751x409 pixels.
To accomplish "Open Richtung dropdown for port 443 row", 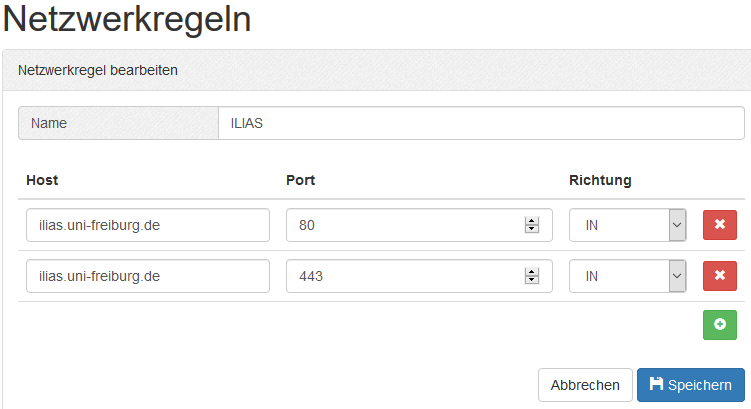I will click(627, 275).
